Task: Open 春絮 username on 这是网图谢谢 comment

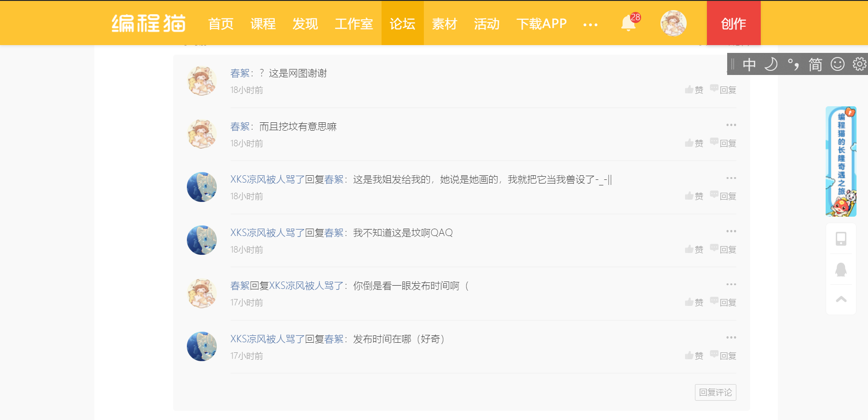Action: coord(240,73)
